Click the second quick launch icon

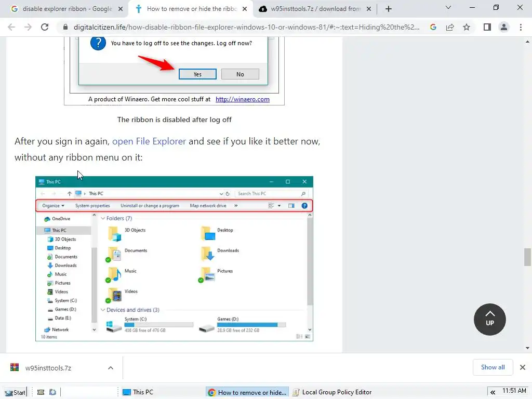pos(52,392)
